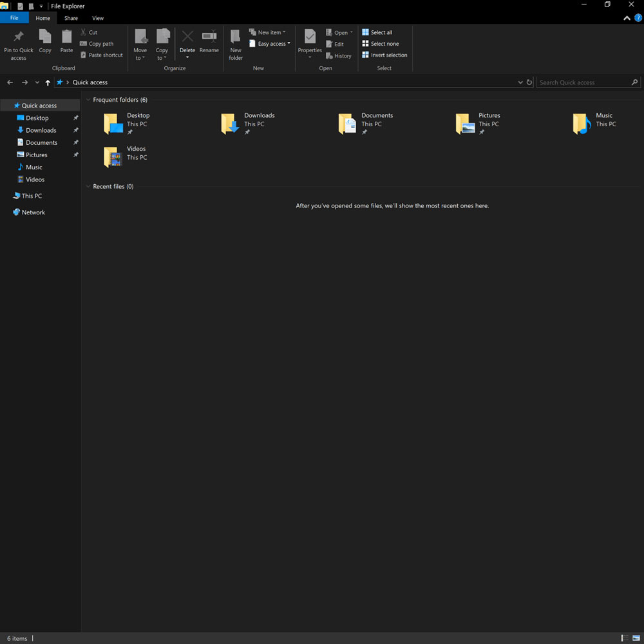
Task: Expand the Delete dropdown arrow
Action: pyautogui.click(x=187, y=58)
